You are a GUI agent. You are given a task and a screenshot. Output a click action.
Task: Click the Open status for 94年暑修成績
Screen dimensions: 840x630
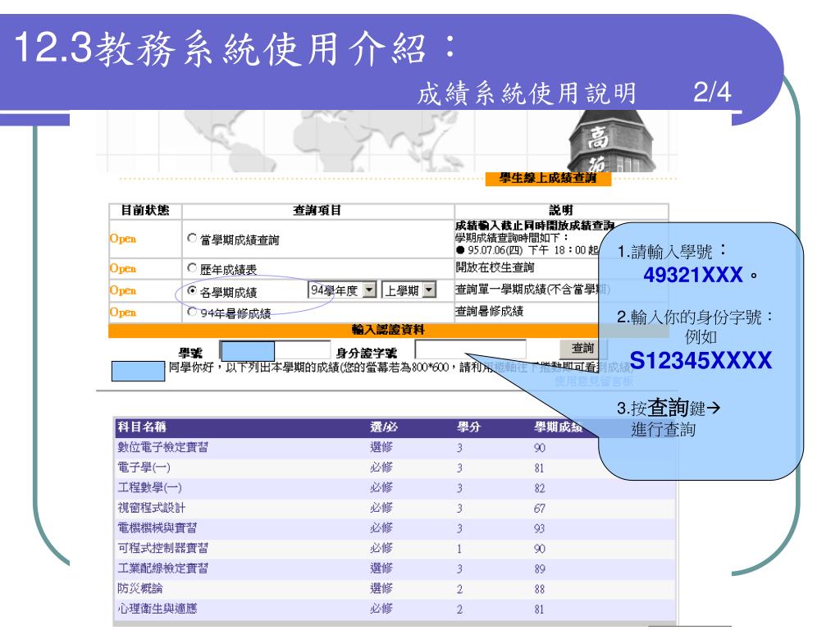coord(123,313)
